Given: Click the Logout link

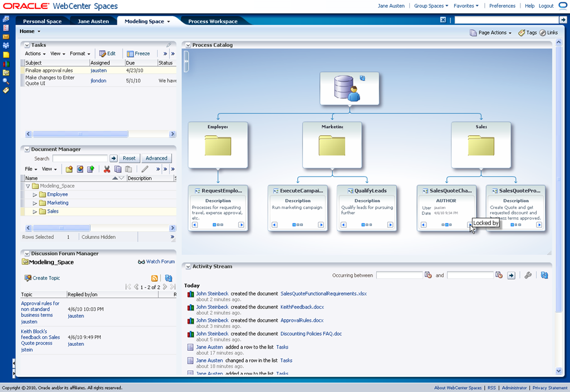Looking at the screenshot, I should coord(546,6).
